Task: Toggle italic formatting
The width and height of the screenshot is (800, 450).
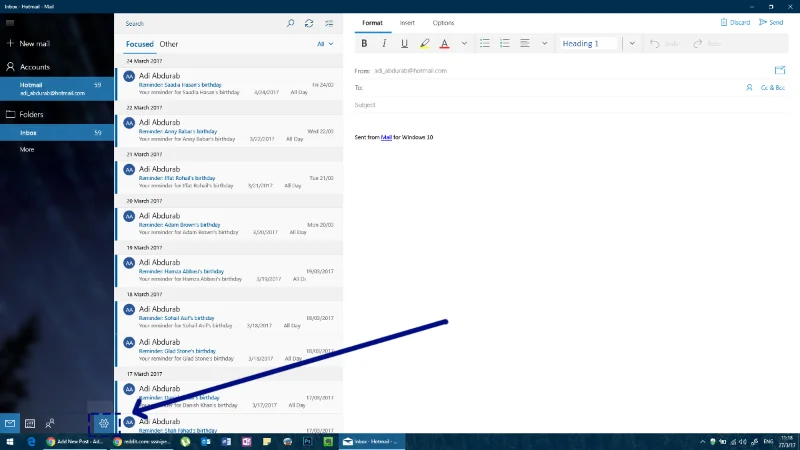Action: [384, 43]
